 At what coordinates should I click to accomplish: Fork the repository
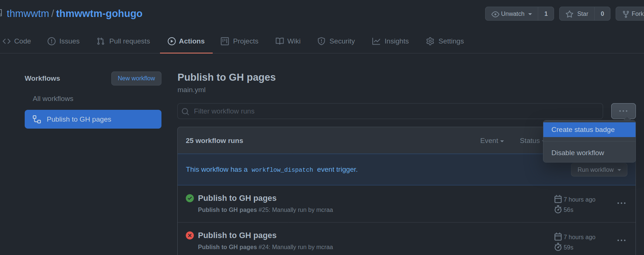pyautogui.click(x=630, y=14)
